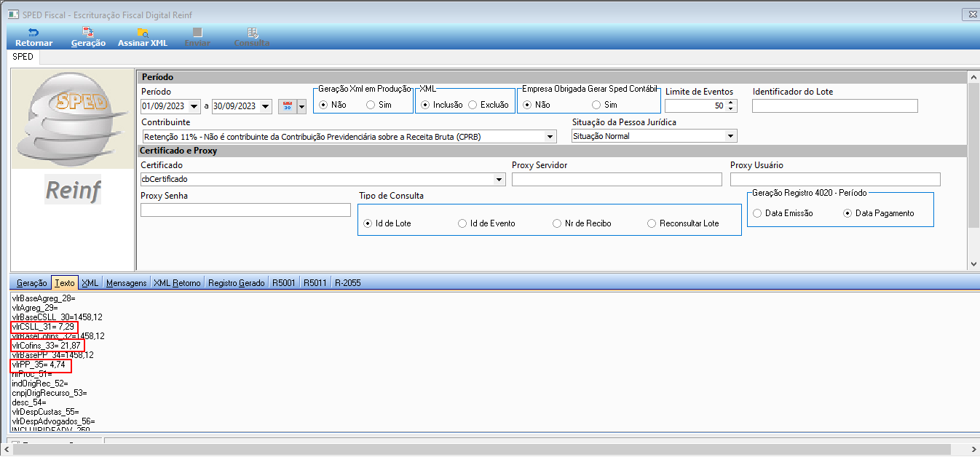This screenshot has height=457, width=980.
Task: Select Data Emissão for Registro 4020
Action: (757, 213)
